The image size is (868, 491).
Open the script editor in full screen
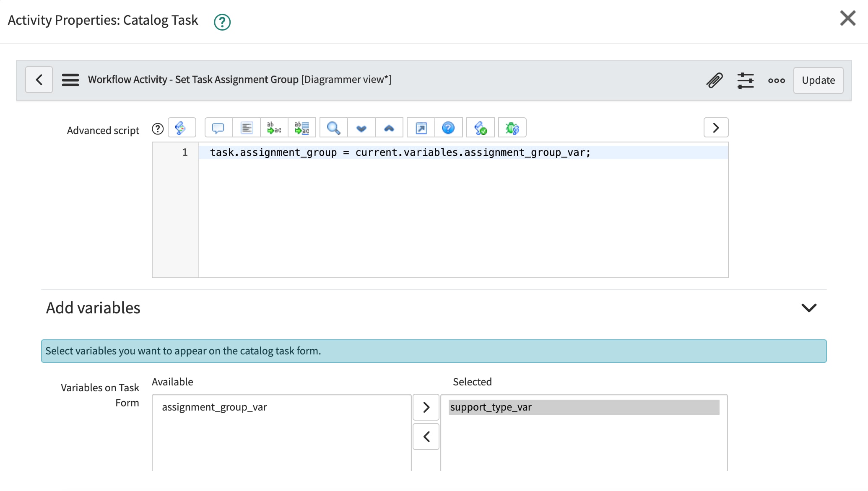[421, 128]
